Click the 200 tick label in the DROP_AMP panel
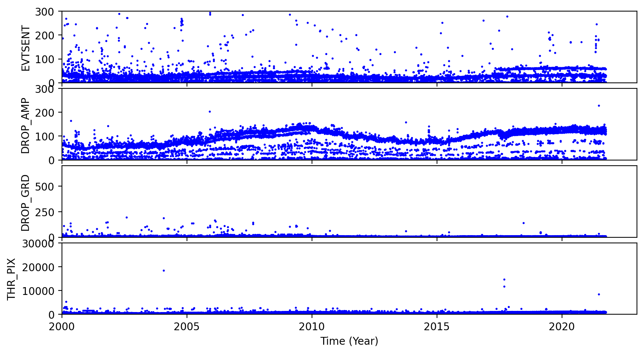This screenshot has height=354, width=644. [x=45, y=113]
